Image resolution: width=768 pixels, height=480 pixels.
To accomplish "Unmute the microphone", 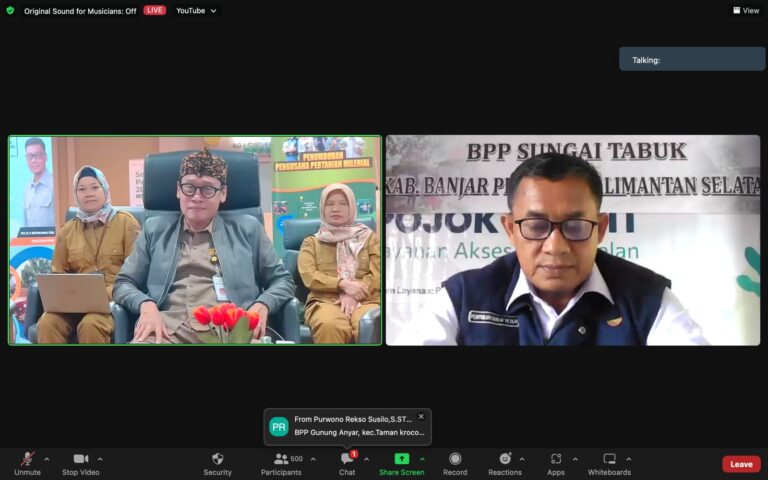I will (27, 463).
